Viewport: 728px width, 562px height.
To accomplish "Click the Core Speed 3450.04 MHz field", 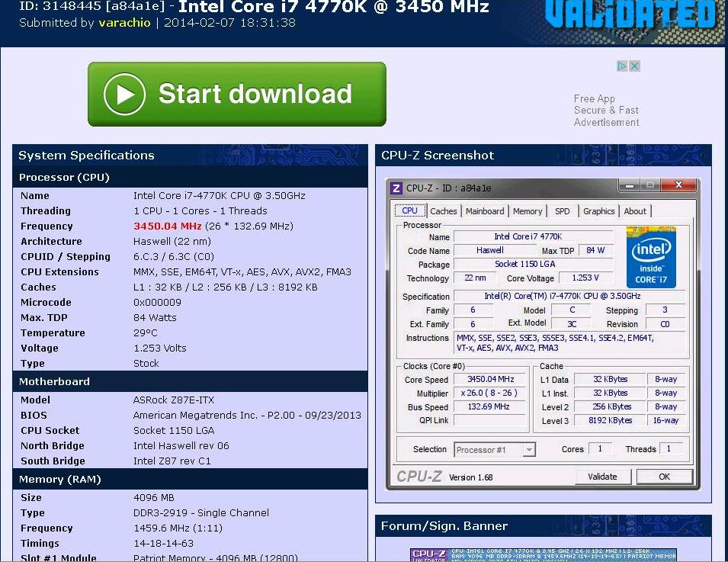I will point(490,380).
